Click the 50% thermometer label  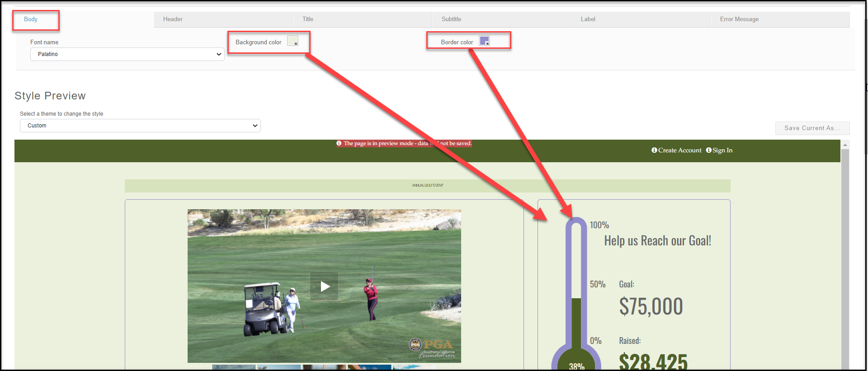[x=598, y=284]
